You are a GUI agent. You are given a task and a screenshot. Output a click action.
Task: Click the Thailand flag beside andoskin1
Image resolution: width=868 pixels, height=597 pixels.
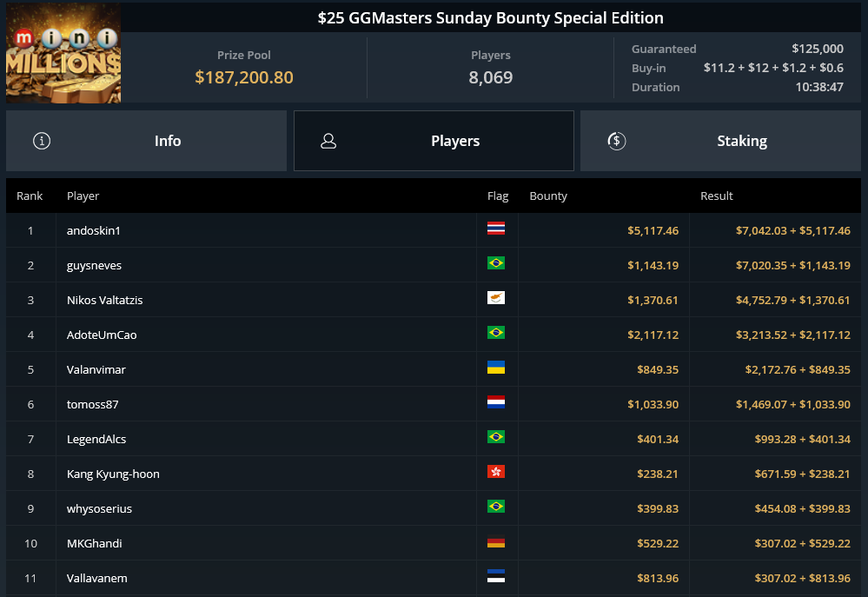(496, 229)
